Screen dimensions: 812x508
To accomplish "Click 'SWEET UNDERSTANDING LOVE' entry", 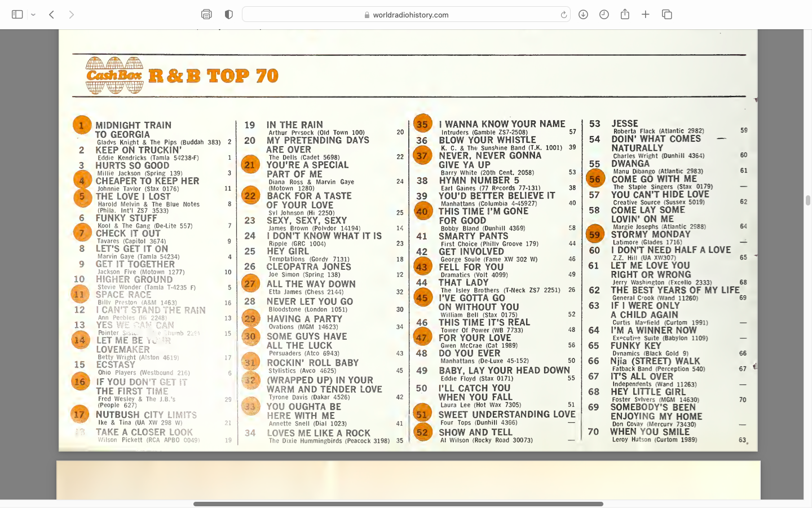I will (507, 414).
